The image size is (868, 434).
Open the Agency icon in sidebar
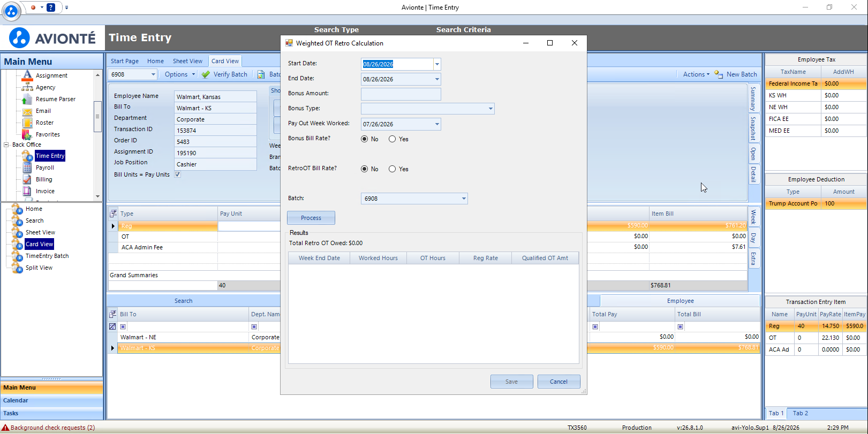tap(27, 87)
